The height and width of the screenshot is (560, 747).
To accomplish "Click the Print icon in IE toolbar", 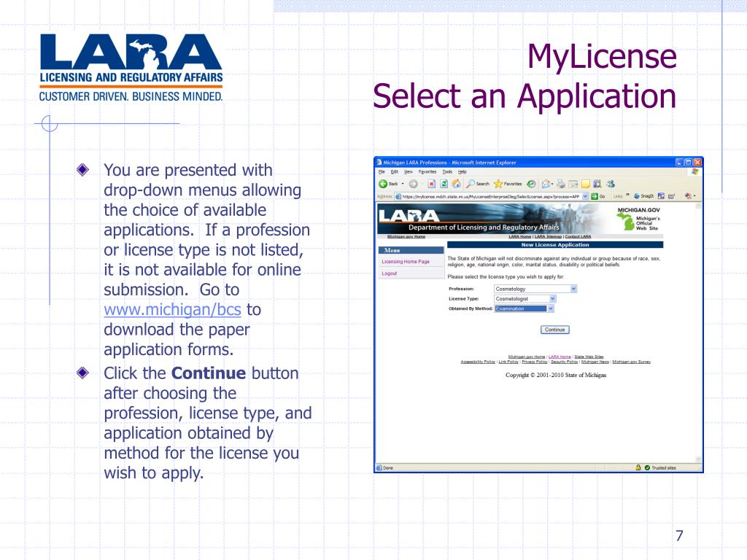I will [x=561, y=184].
